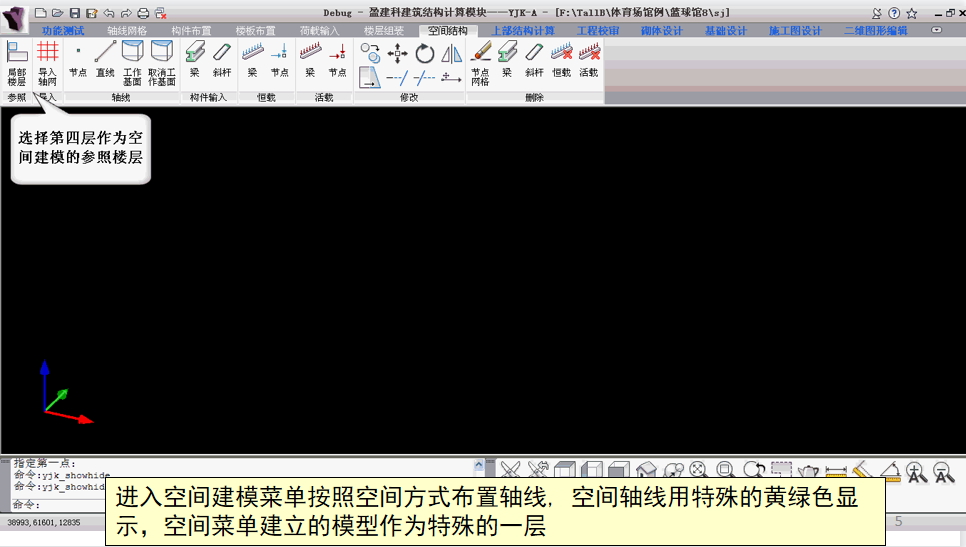Switch to the 楼板布置 tab

255,30
